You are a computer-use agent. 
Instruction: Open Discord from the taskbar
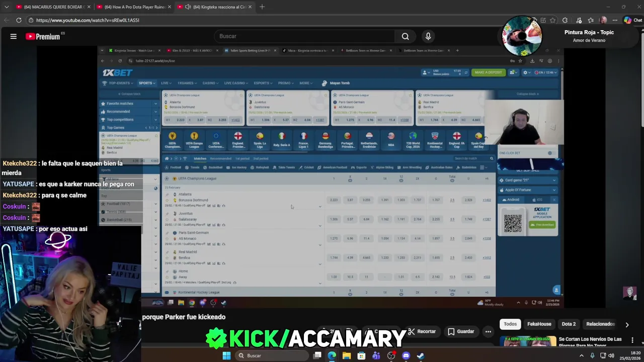406,355
